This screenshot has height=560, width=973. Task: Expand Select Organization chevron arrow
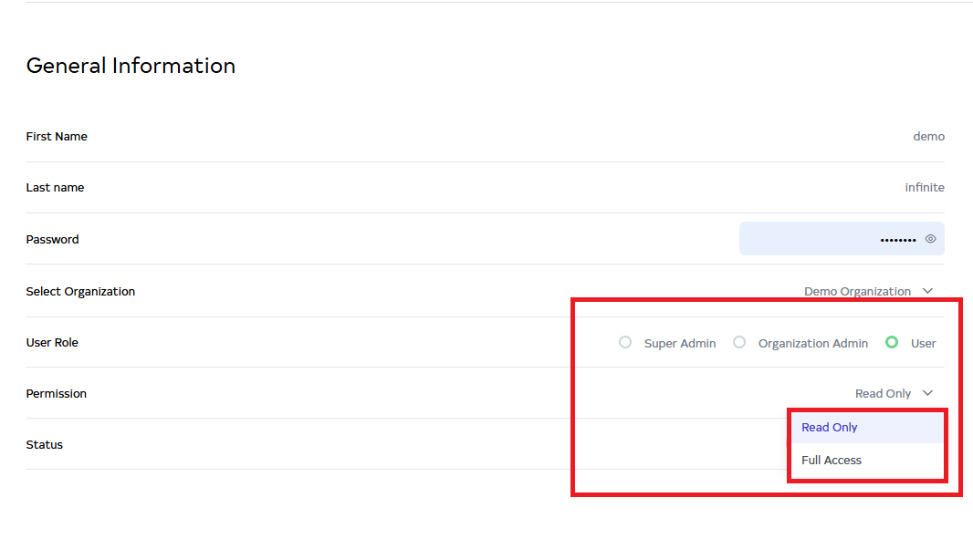[927, 291]
